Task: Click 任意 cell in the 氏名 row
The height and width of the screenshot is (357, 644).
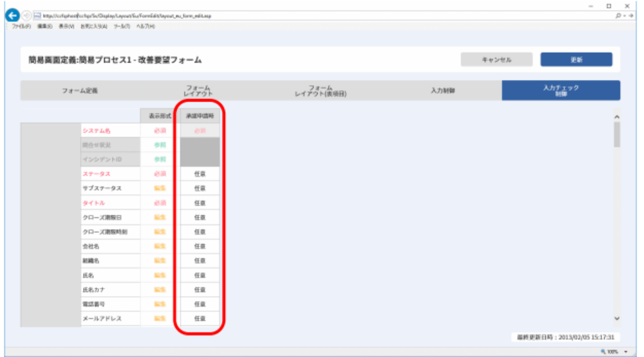Action: point(200,275)
